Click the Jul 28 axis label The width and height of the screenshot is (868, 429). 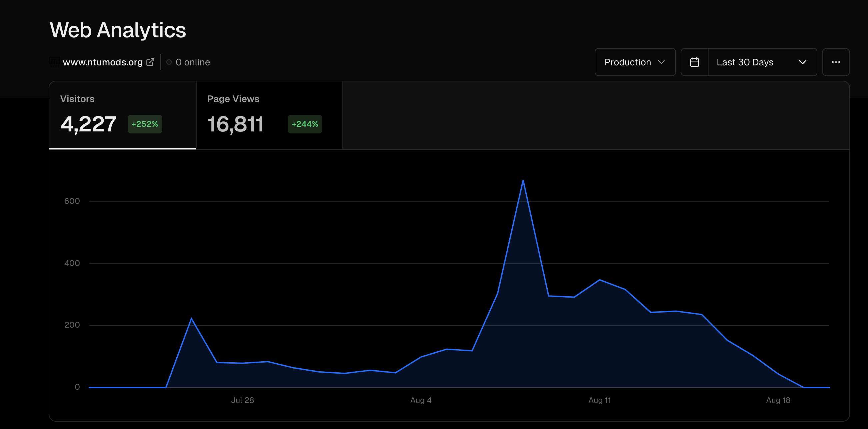click(x=242, y=400)
